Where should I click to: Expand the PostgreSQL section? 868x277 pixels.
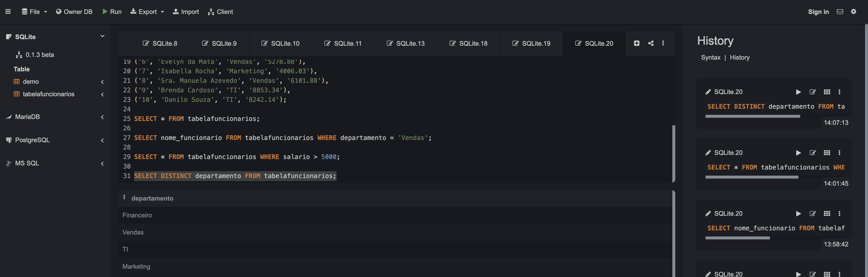(102, 140)
